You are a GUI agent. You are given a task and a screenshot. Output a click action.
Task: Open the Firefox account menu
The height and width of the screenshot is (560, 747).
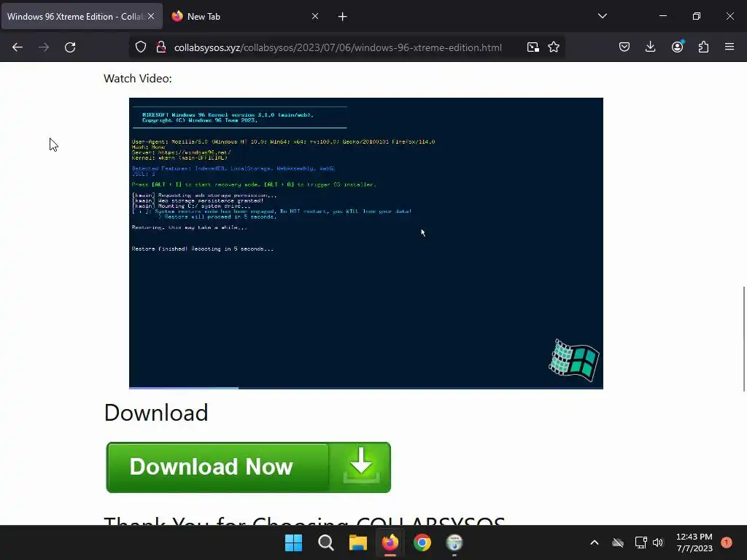677,47
